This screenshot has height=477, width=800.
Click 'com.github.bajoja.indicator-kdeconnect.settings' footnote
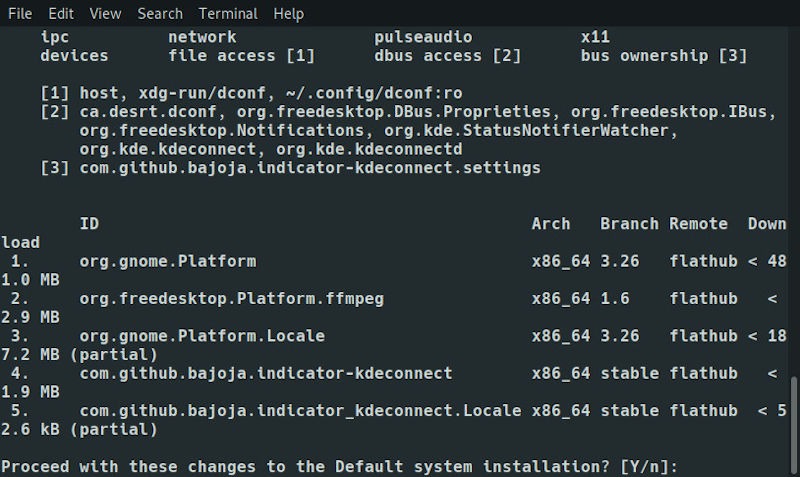(310, 167)
